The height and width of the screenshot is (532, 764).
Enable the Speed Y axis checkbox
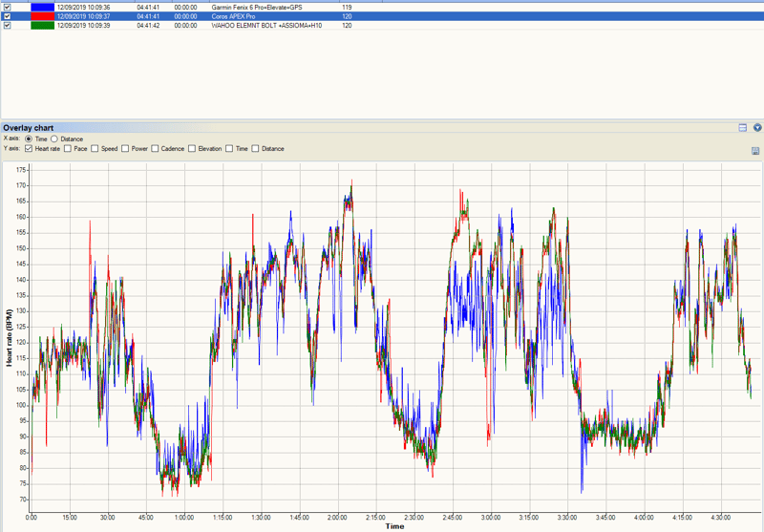95,149
